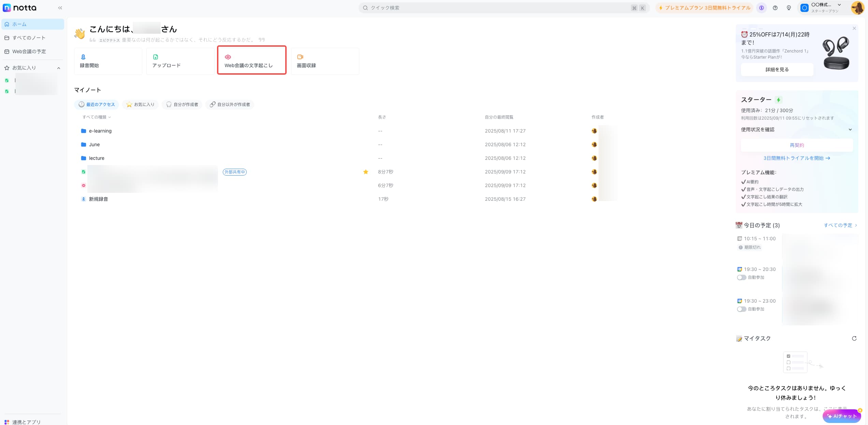Select the 自分が作成者 filter tab

(182, 105)
